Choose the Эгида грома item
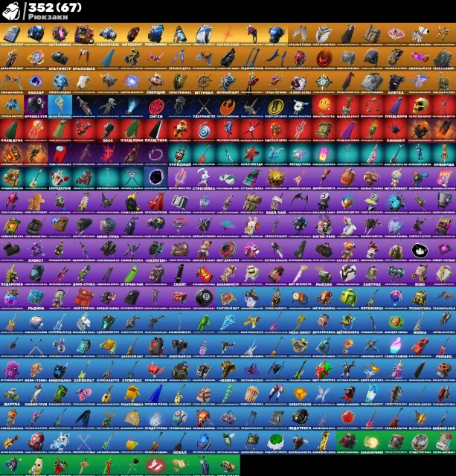The image size is (456, 476). 155,418
